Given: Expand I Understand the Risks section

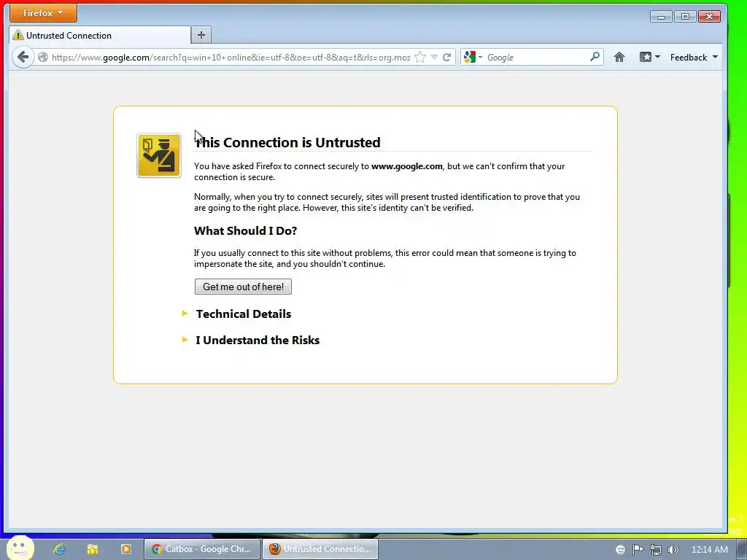Looking at the screenshot, I should tap(258, 340).
